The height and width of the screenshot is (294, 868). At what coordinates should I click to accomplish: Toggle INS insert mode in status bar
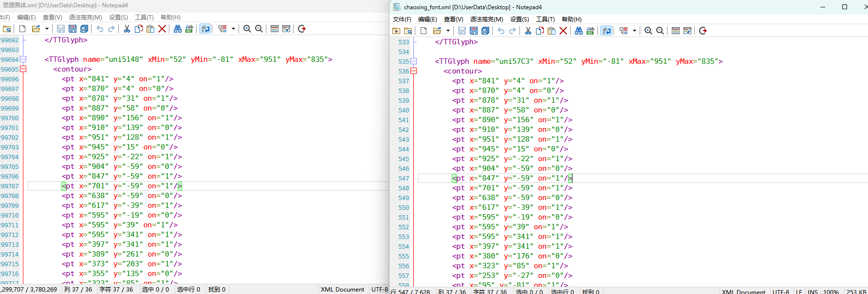pyautogui.click(x=813, y=291)
